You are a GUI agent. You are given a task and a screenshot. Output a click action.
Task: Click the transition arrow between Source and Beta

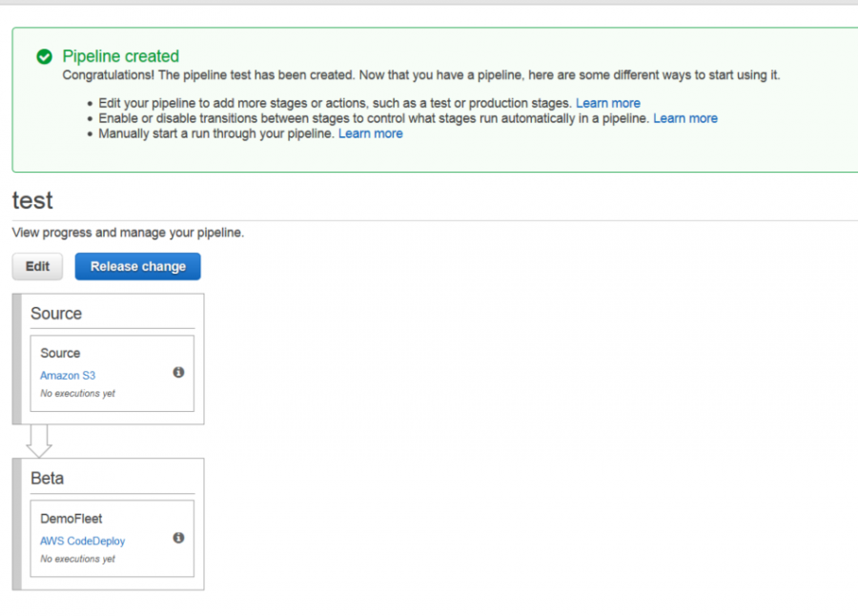click(x=39, y=441)
